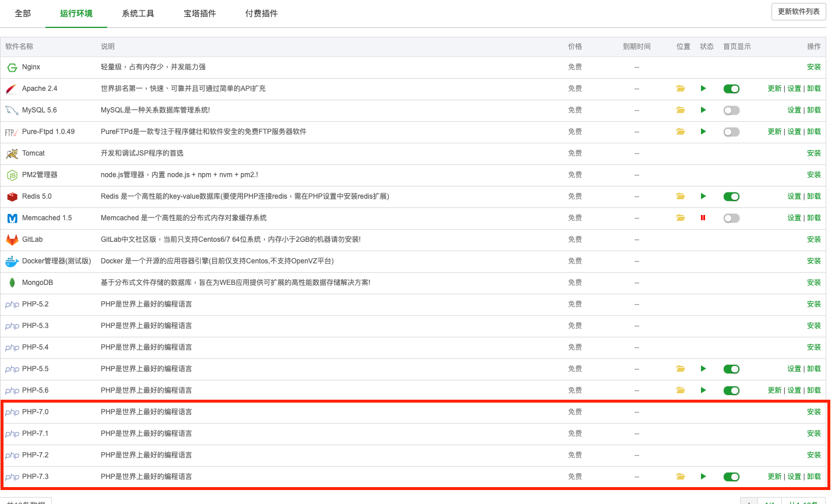Screen dimensions: 835x504
Task: Install Nginx via its 安装 link
Action: [814, 67]
